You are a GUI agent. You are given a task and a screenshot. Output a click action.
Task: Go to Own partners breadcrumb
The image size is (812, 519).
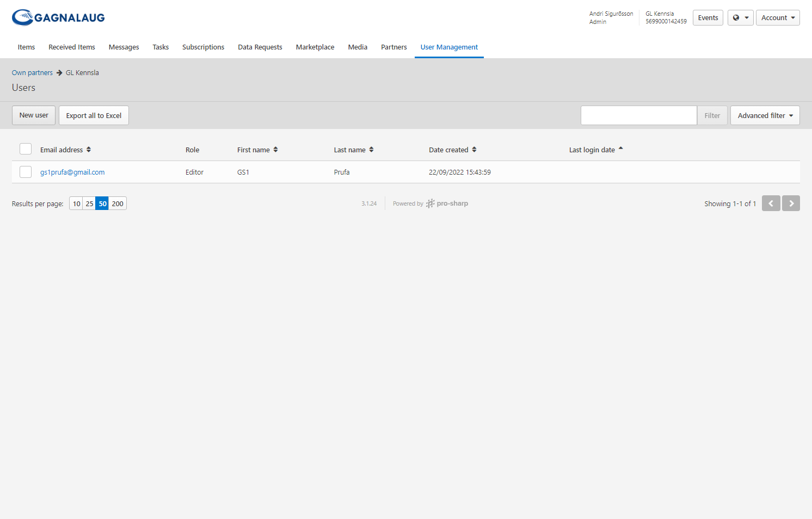tap(32, 72)
